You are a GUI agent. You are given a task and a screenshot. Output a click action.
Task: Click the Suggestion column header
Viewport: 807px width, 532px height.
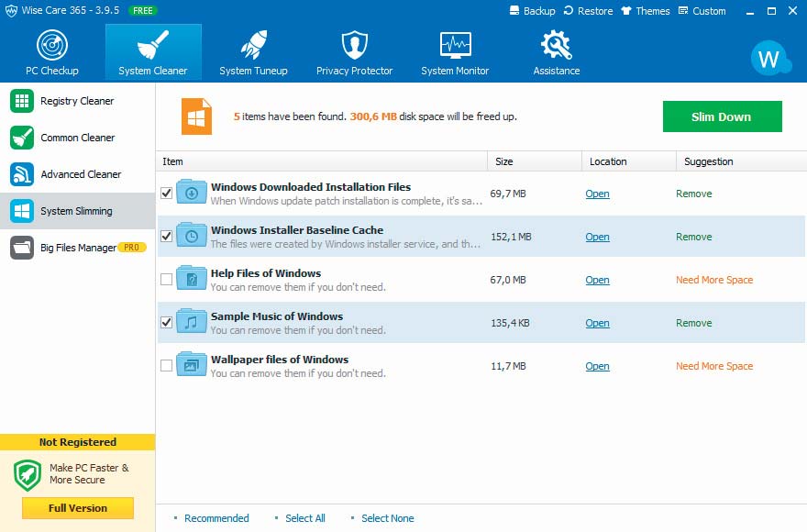click(742, 161)
